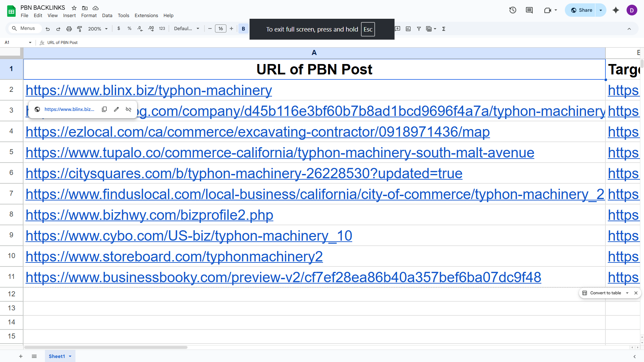Click the formula bar text
Image resolution: width=644 pixels, height=362 pixels.
coord(62,43)
